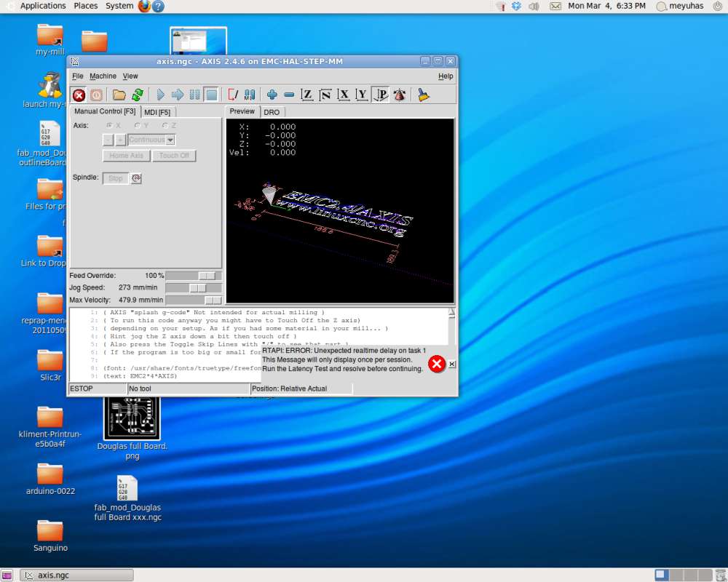
Task: Show the DRO tab
Action: click(272, 112)
